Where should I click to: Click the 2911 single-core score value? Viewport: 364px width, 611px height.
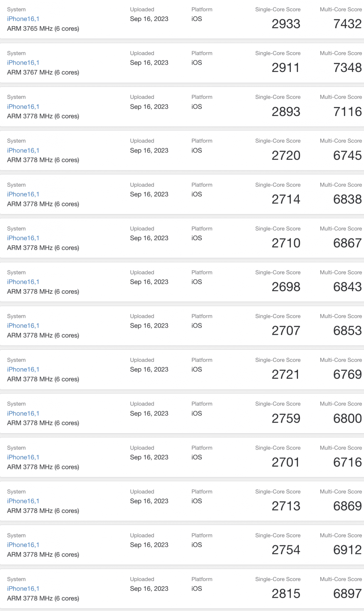[x=286, y=68]
